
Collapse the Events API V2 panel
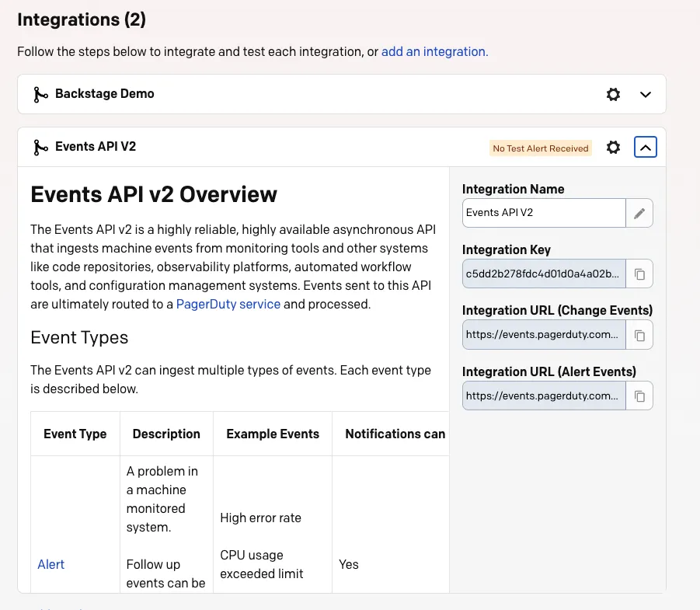tap(645, 147)
